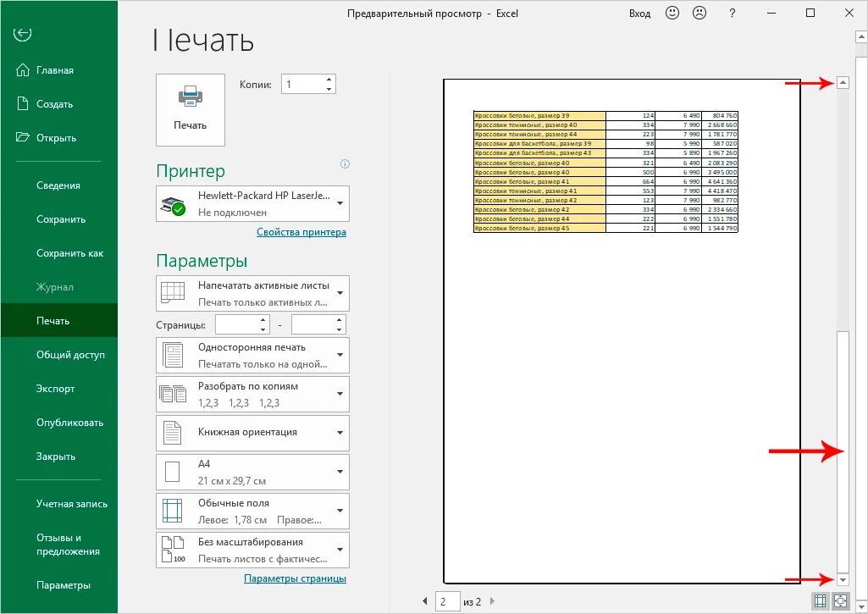Click Вход sign-in button
The width and height of the screenshot is (868, 614).
(639, 14)
